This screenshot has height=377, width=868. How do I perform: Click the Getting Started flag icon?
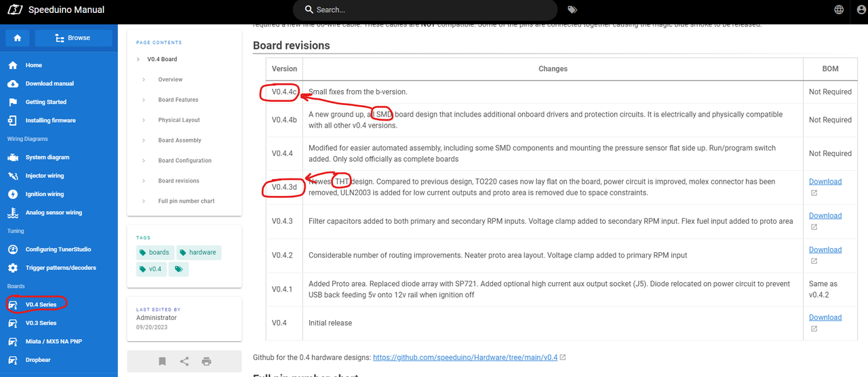(12, 102)
